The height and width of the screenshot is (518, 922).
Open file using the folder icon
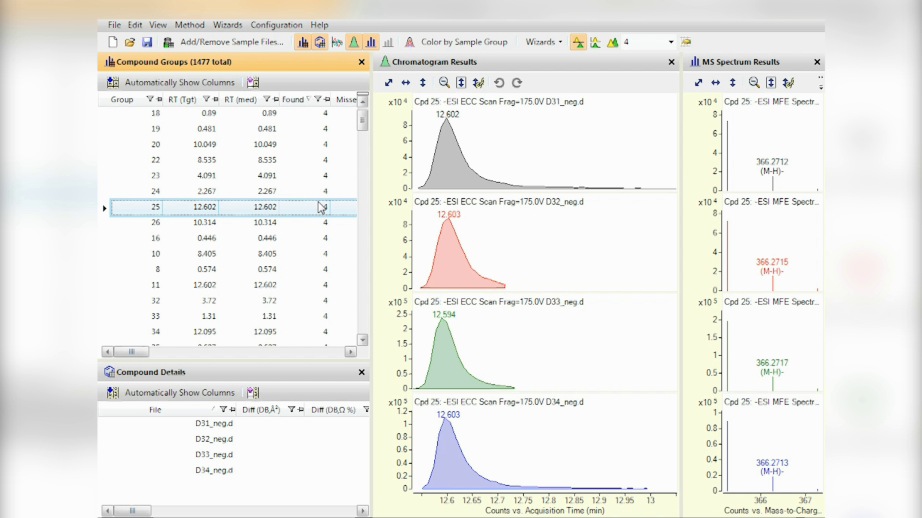point(130,42)
